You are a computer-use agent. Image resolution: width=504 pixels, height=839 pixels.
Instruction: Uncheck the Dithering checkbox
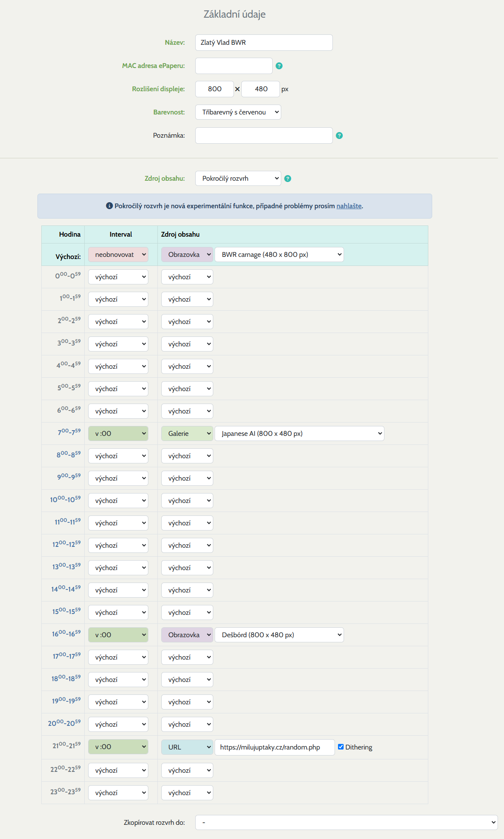341,747
